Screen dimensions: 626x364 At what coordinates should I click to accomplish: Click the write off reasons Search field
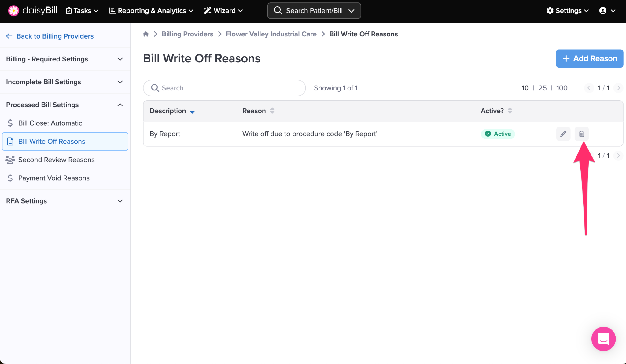click(x=224, y=88)
